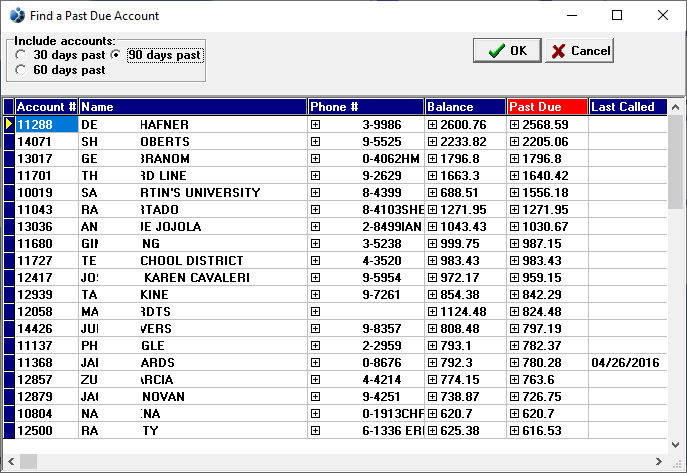The width and height of the screenshot is (687, 473).
Task: Select the 60 days past radio button
Action: click(x=22, y=70)
